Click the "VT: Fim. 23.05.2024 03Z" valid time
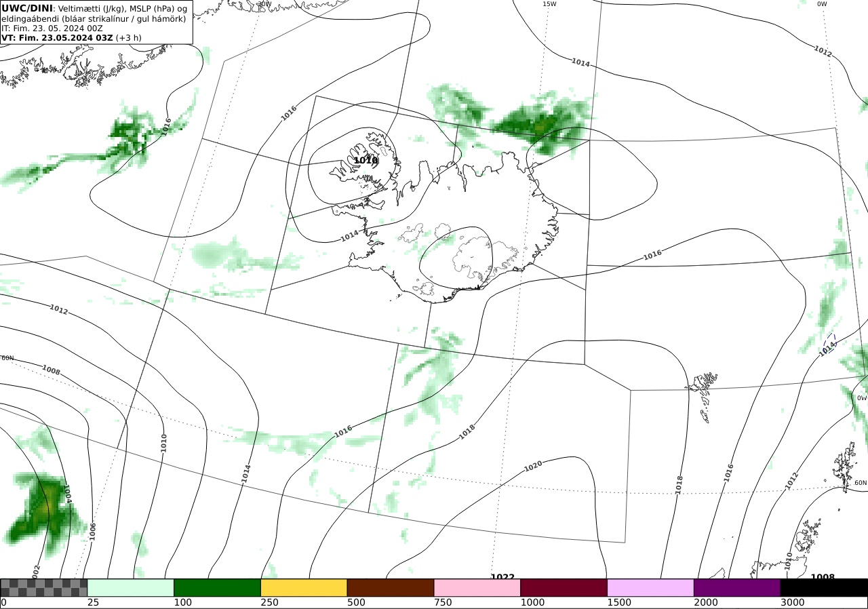The height and width of the screenshot is (609, 868). (x=57, y=38)
